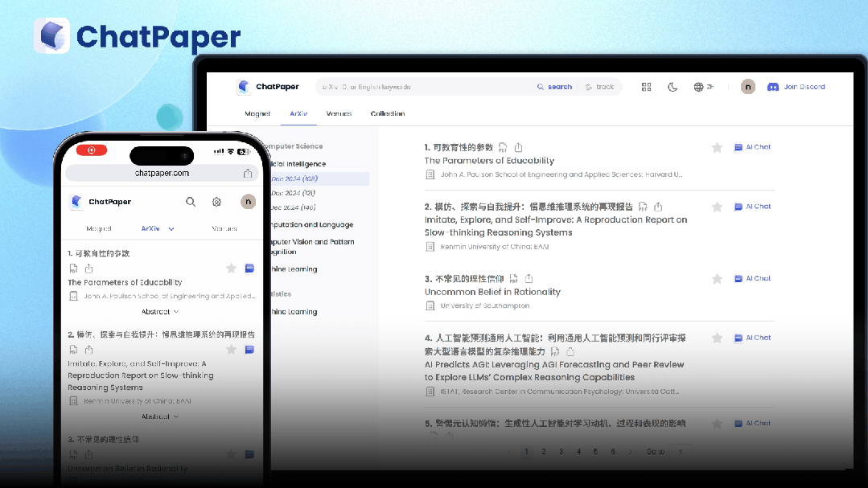Image resolution: width=868 pixels, height=488 pixels.
Task: Click share icon for paper 1 on desktop
Action: pos(518,147)
